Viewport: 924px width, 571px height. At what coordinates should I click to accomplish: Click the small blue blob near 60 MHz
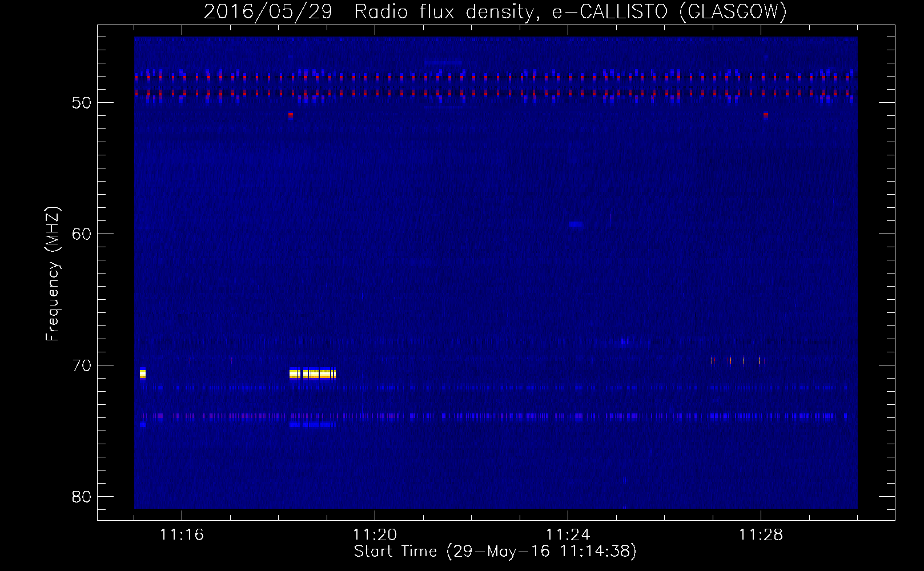576,224
